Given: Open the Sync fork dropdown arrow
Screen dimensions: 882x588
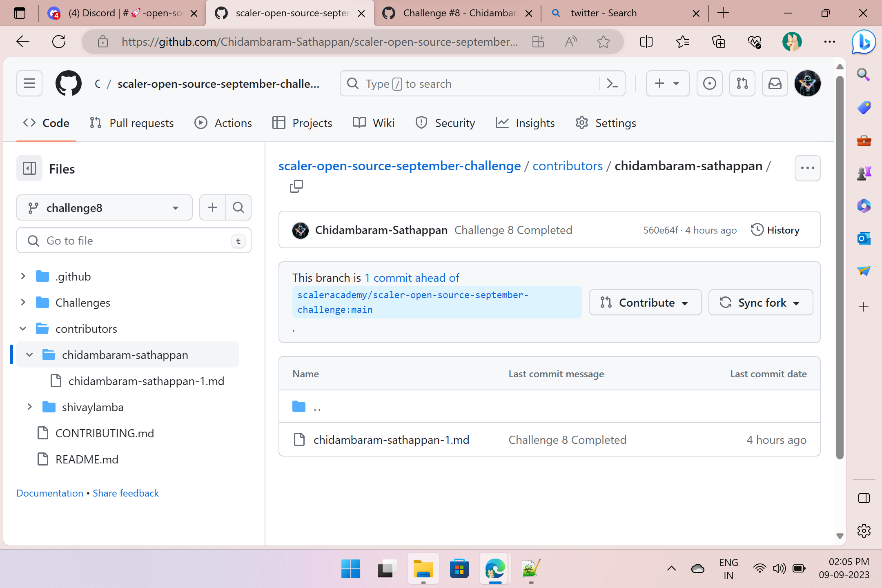Looking at the screenshot, I should 797,303.
